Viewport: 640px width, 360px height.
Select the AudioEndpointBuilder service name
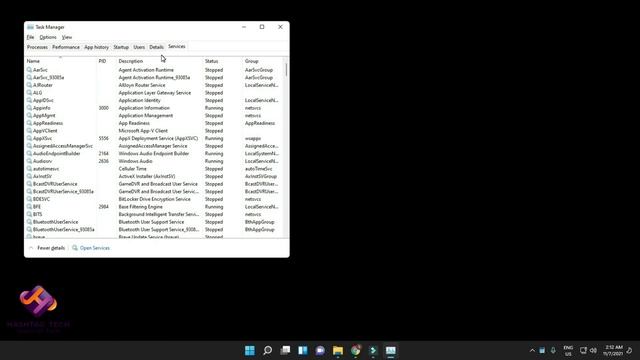click(57, 153)
